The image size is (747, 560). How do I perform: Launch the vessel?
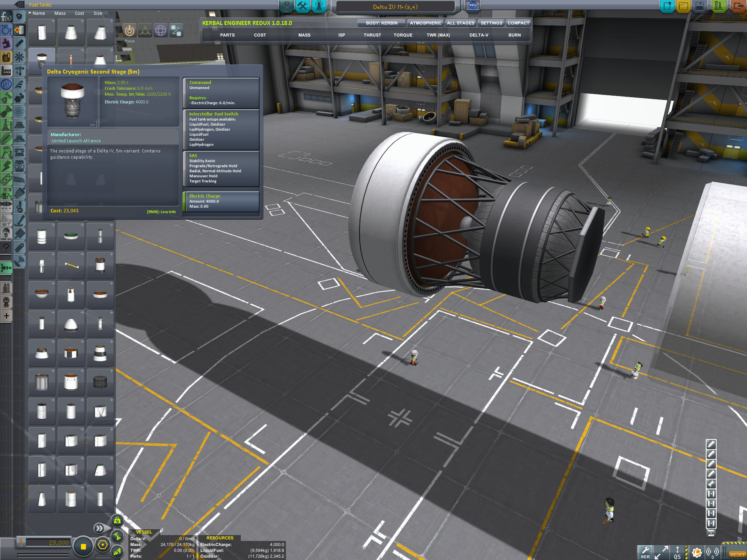pyautogui.click(x=718, y=6)
